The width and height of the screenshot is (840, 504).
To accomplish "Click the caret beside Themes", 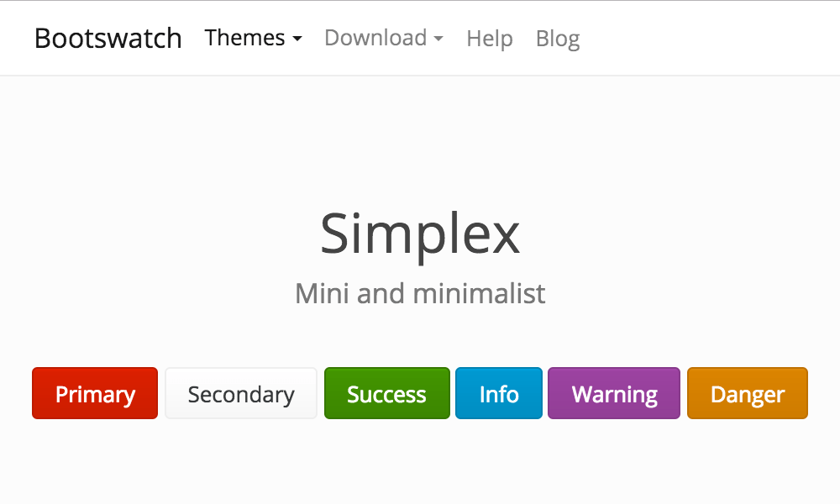I will click(x=298, y=38).
